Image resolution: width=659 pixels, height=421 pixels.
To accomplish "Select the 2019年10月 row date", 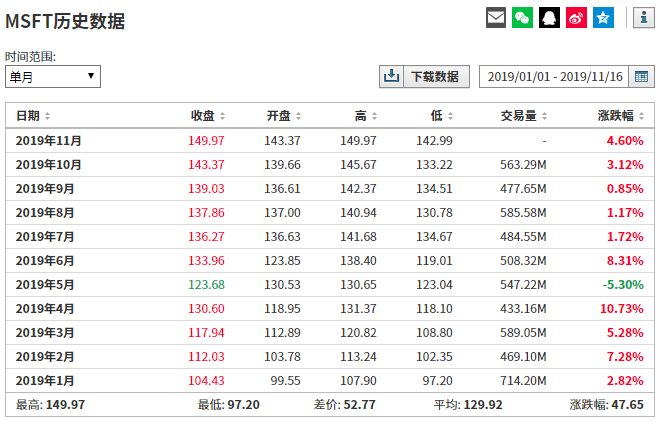I will click(48, 164).
